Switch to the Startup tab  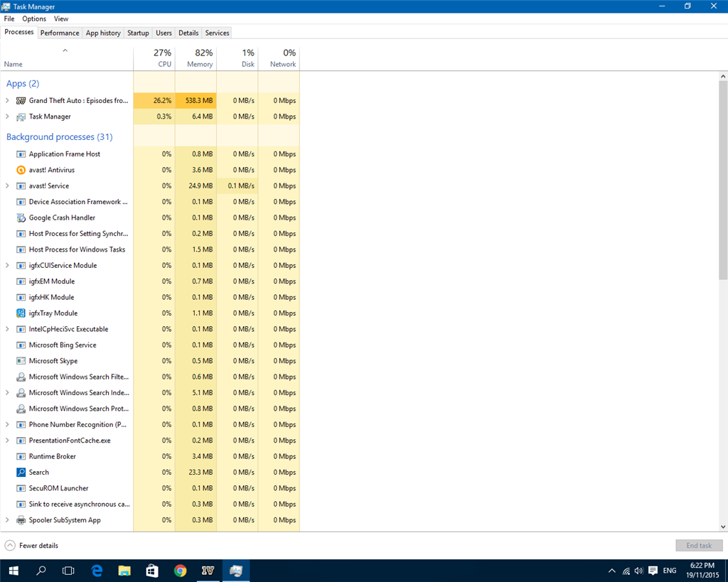138,33
